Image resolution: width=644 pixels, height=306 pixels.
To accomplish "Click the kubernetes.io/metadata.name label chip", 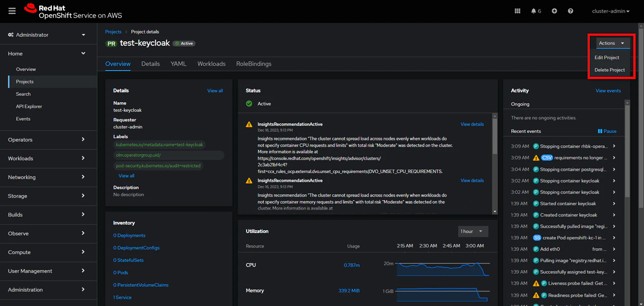I will tap(159, 145).
